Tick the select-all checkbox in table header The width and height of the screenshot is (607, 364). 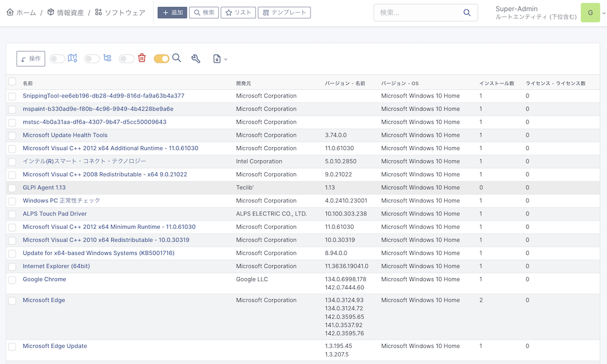[x=12, y=82]
